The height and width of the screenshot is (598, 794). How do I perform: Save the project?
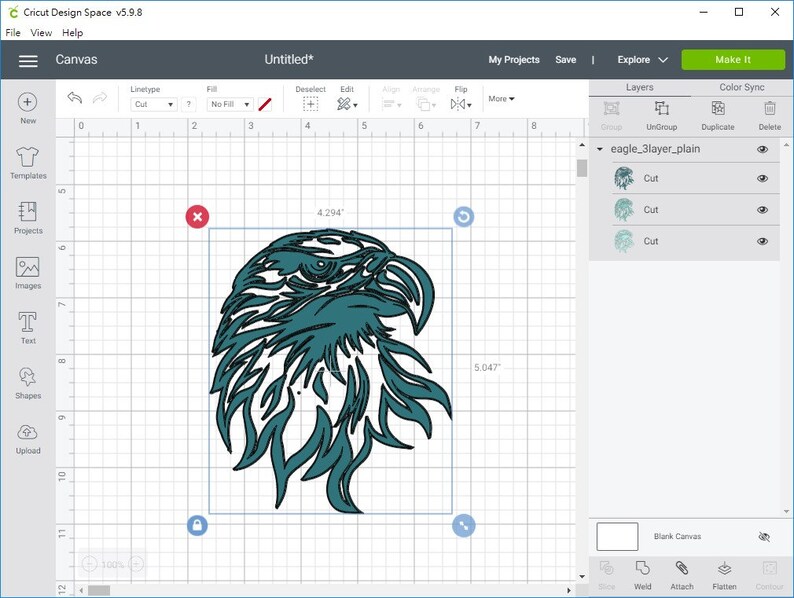point(566,60)
